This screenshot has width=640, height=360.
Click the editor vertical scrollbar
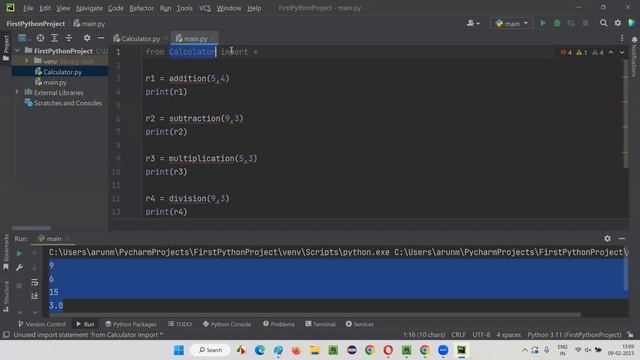(x=625, y=114)
